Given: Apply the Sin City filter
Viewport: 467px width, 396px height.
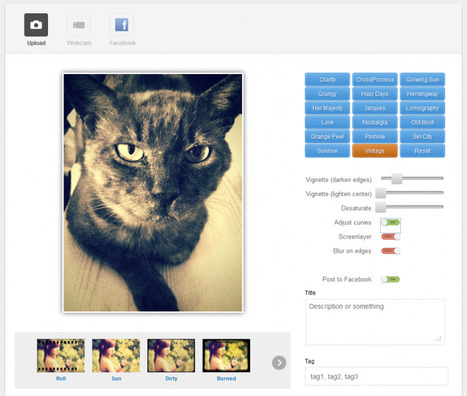Looking at the screenshot, I should (x=422, y=136).
